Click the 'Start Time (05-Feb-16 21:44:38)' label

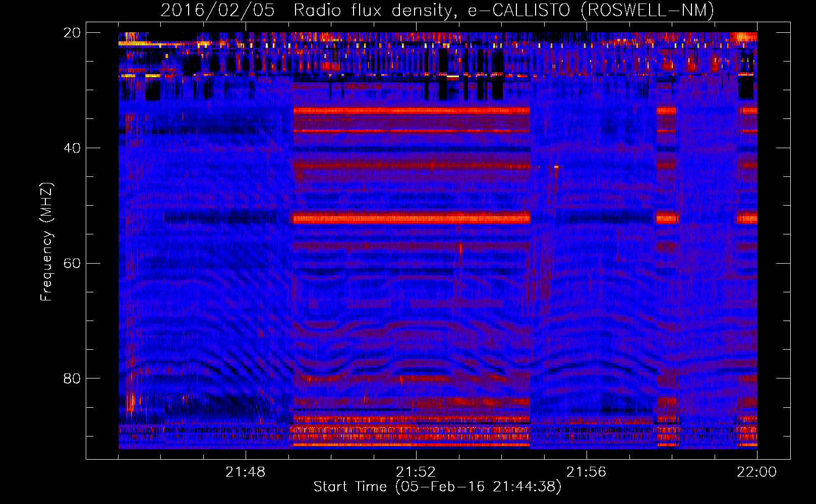pos(437,487)
